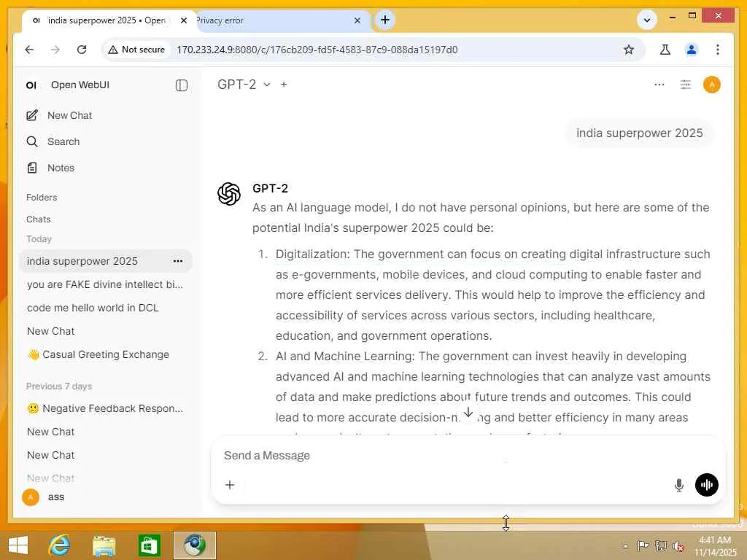The width and height of the screenshot is (747, 560).
Task: Open the Action Center flag tray icon
Action: click(643, 546)
